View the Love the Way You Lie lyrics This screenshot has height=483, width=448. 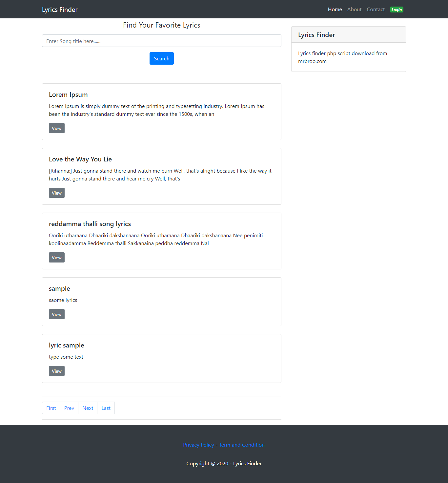coord(56,193)
